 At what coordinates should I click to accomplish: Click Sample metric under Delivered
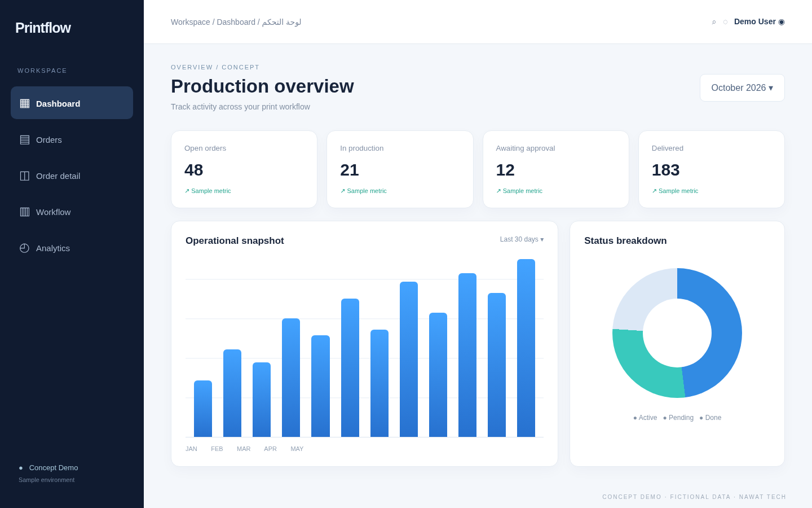coord(675,191)
